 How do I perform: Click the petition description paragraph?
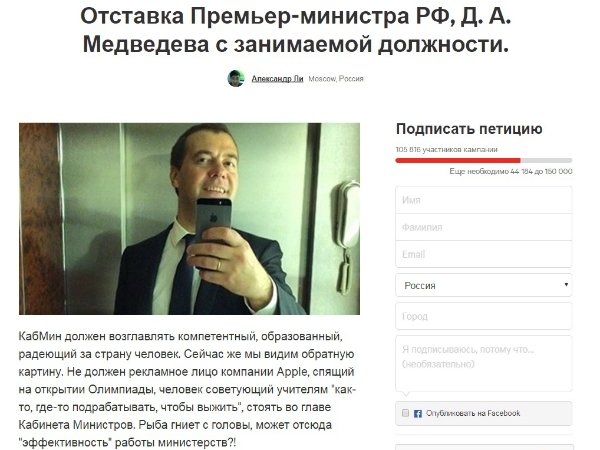click(x=187, y=390)
